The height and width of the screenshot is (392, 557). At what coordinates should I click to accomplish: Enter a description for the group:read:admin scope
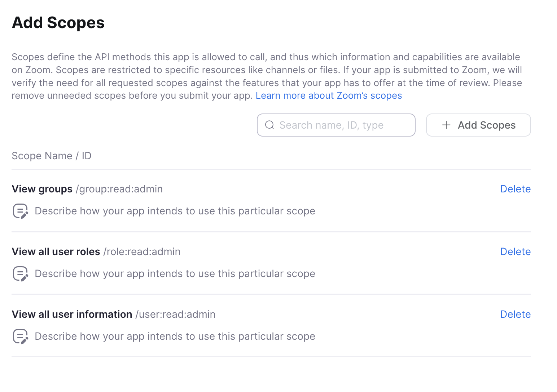pyautogui.click(x=175, y=211)
